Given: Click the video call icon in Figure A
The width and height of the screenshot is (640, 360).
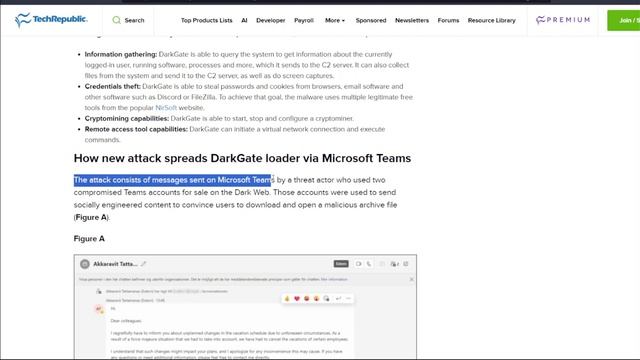Looking at the screenshot, I should [x=358, y=264].
